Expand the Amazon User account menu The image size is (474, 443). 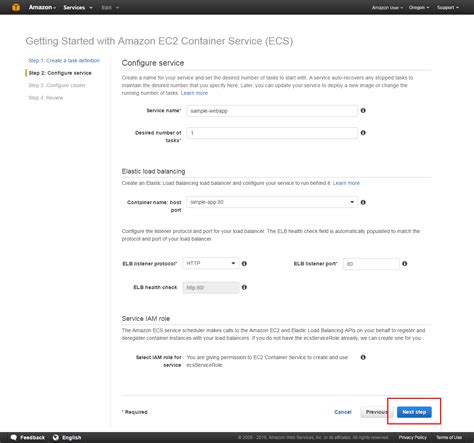(x=387, y=7)
